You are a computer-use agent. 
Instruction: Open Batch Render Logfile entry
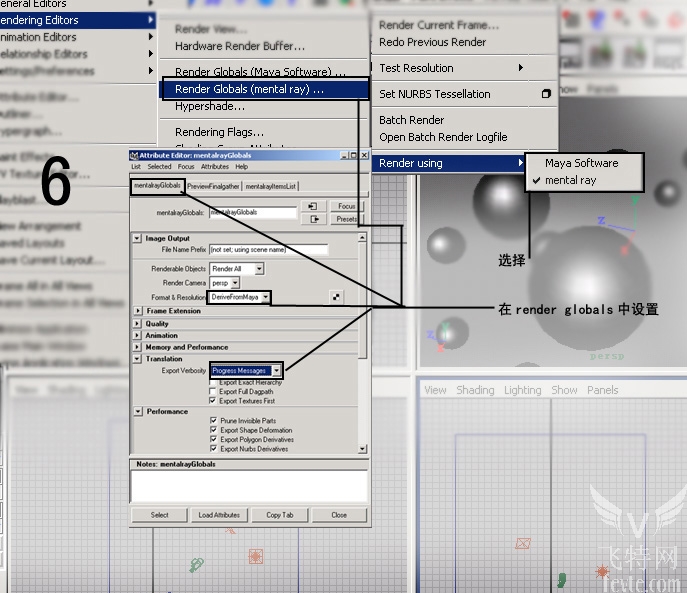click(x=443, y=137)
